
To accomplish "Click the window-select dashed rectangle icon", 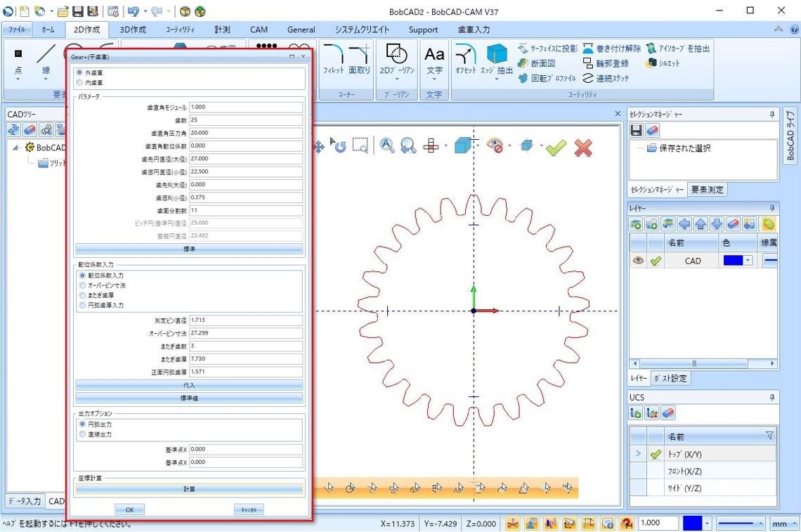I will tap(360, 145).
